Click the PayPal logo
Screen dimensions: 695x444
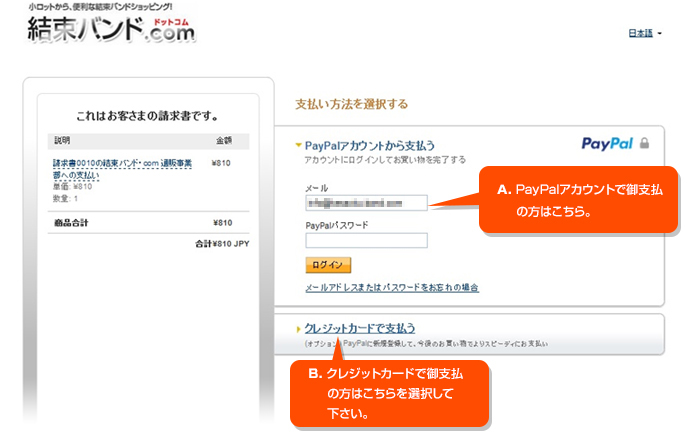pos(607,144)
